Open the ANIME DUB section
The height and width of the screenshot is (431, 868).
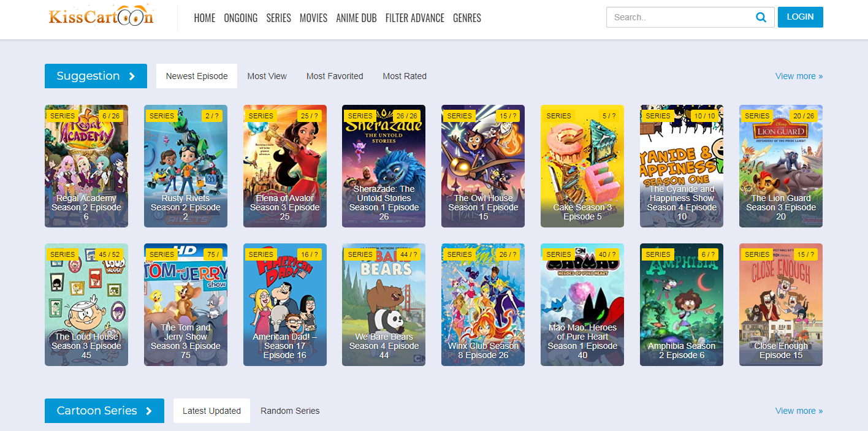pos(356,18)
